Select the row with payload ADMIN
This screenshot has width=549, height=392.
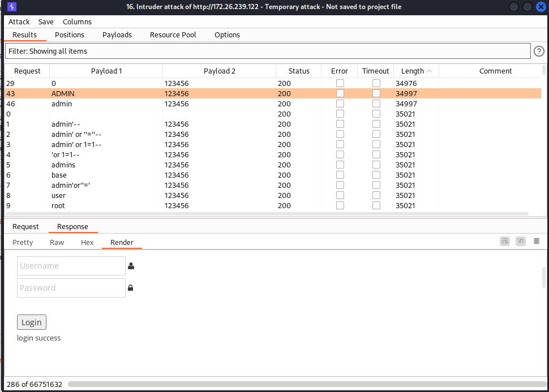point(273,93)
